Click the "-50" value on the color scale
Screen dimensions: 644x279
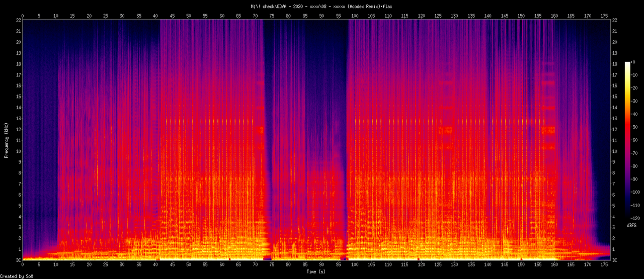click(x=634, y=127)
